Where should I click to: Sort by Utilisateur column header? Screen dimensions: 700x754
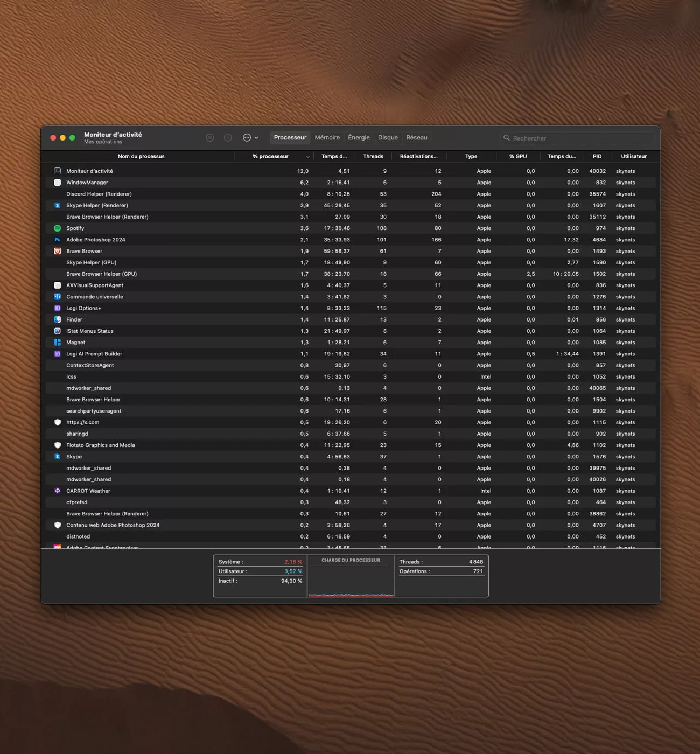click(x=634, y=157)
